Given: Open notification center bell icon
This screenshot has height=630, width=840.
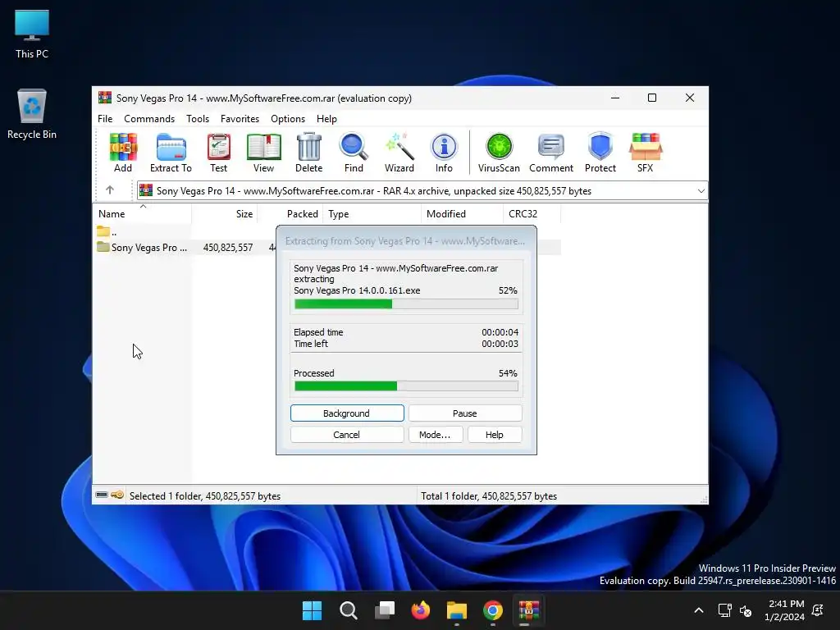Looking at the screenshot, I should tap(818, 610).
